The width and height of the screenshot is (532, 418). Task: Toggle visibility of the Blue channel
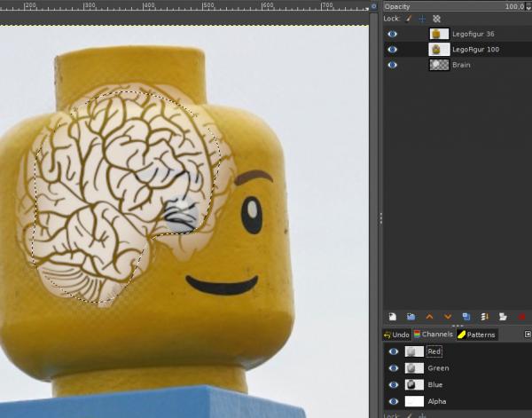[393, 385]
